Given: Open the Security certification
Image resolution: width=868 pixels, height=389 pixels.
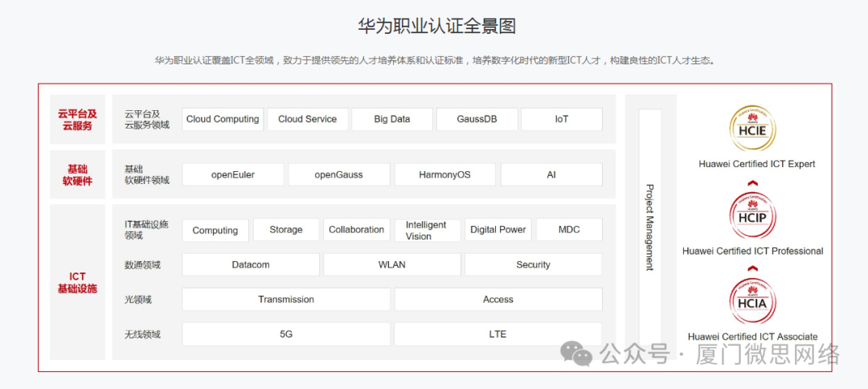Looking at the screenshot, I should pyautogui.click(x=533, y=264).
